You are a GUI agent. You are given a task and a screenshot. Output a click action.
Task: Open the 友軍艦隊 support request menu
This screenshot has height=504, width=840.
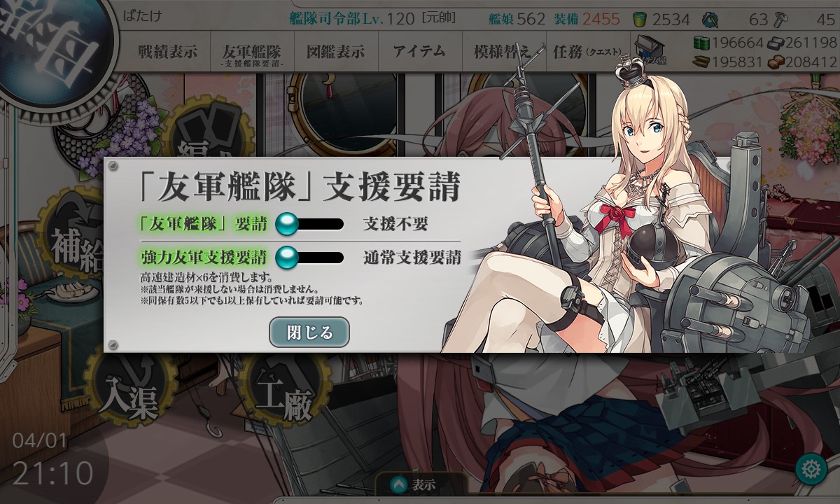pyautogui.click(x=251, y=55)
